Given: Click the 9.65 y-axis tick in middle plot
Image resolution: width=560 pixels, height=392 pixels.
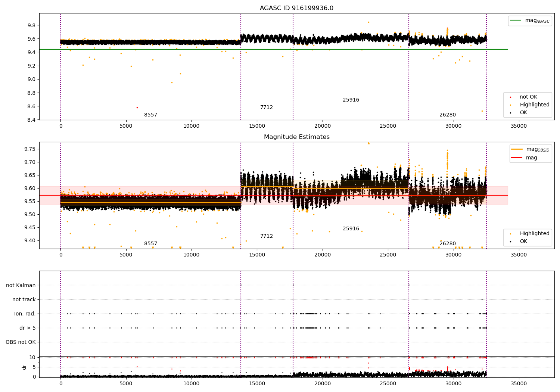Looking at the screenshot, I should click(30, 175).
